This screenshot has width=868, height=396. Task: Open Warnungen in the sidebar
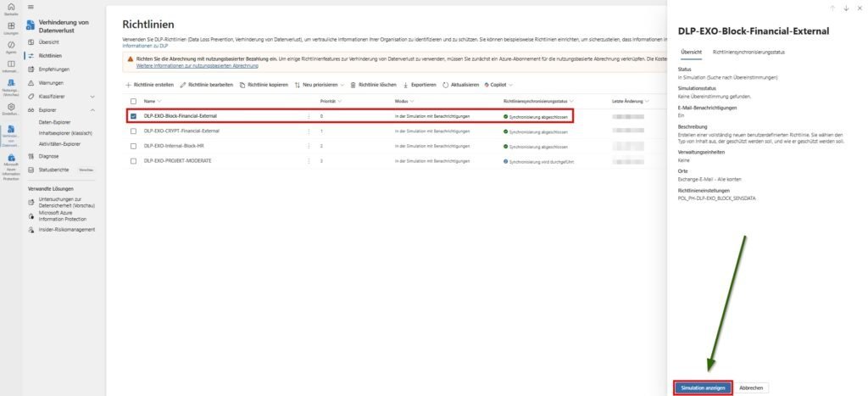[x=51, y=83]
